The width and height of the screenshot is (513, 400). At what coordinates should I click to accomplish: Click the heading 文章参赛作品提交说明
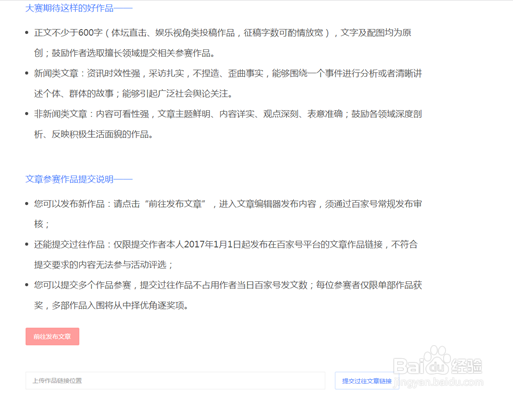click(x=79, y=179)
